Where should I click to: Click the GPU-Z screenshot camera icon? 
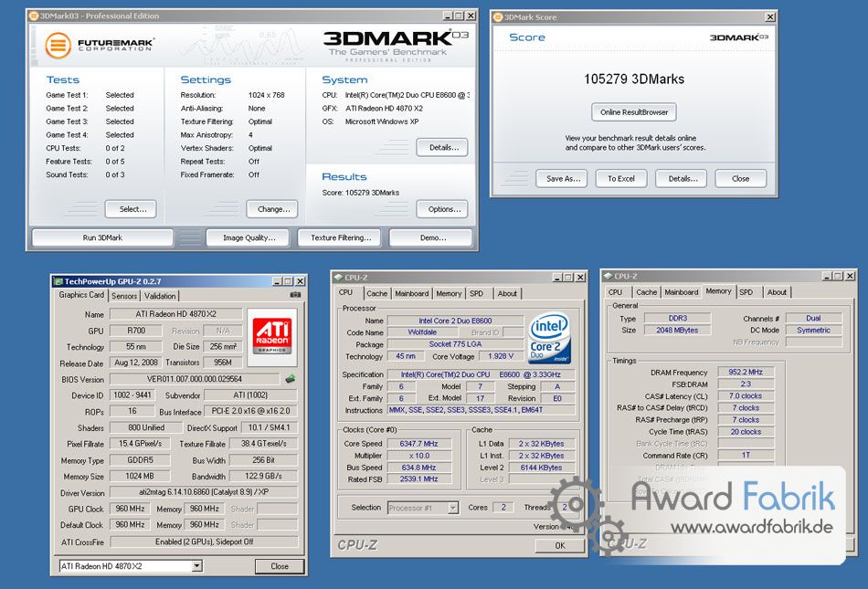(296, 295)
